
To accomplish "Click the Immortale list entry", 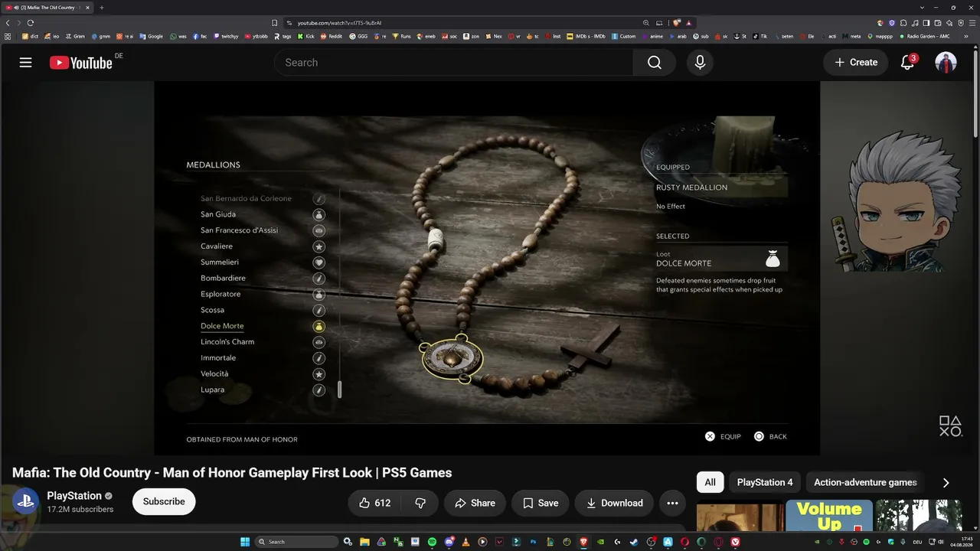I will pos(218,358).
